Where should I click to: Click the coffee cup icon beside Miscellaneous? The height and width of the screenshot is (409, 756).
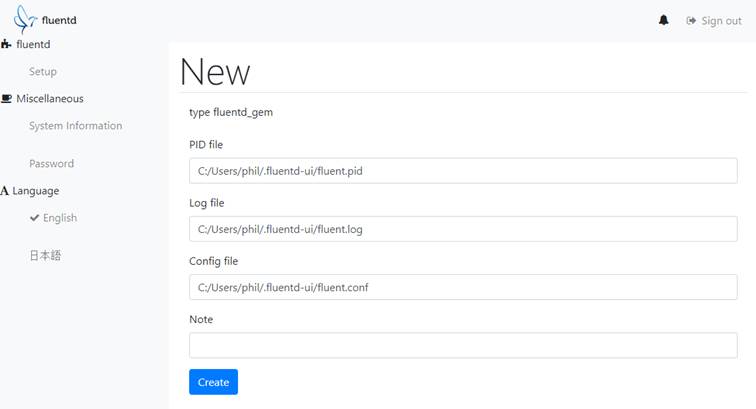(x=7, y=99)
